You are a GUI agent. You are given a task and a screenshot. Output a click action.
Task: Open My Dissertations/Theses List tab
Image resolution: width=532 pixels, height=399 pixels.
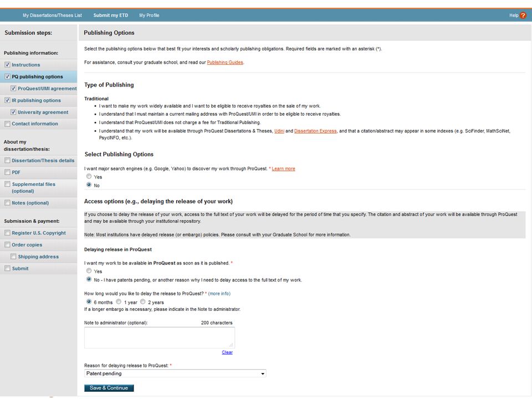pos(52,16)
